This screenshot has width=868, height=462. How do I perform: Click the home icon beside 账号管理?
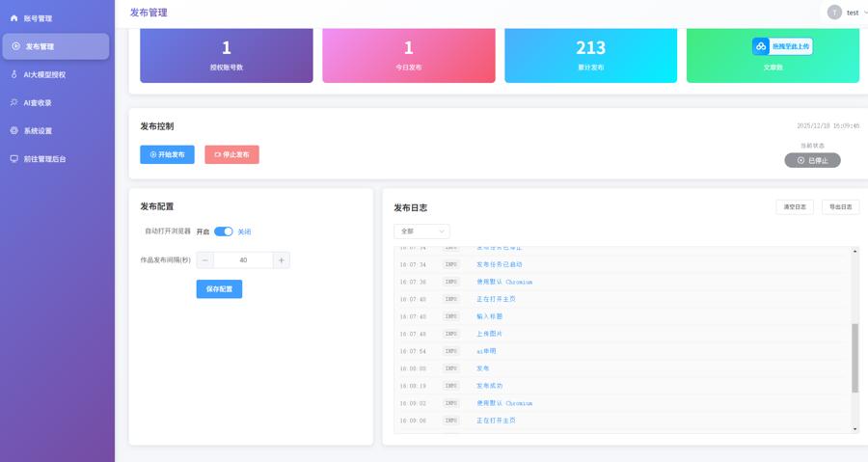[14, 18]
